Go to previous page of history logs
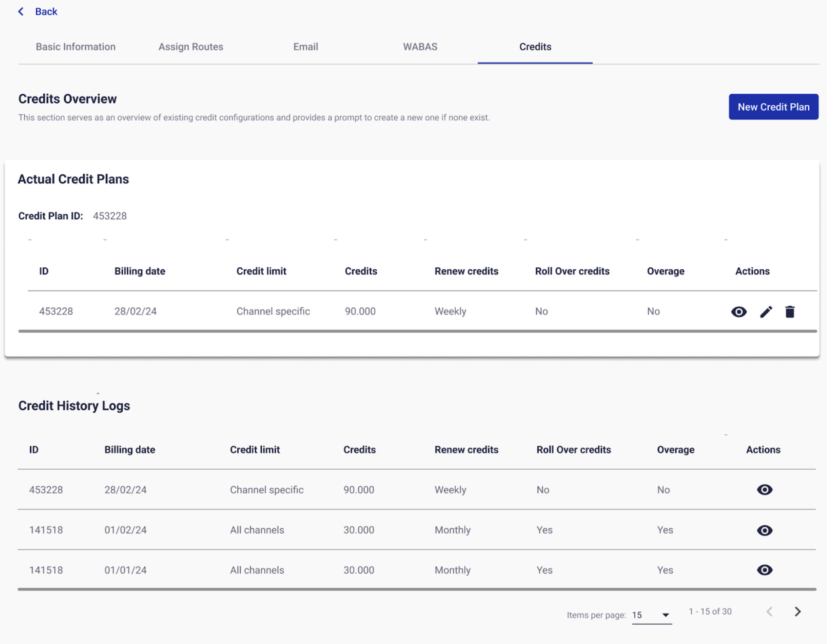Viewport: 827px width, 644px height. pos(769,611)
